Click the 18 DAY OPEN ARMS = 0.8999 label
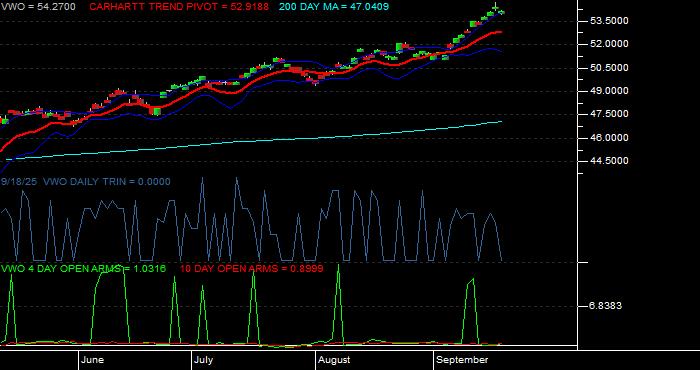Image resolution: width=700 pixels, height=370 pixels. click(251, 269)
